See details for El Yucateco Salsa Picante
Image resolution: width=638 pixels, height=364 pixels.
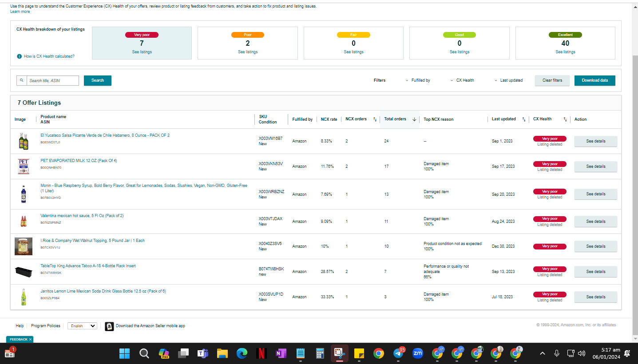point(596,141)
